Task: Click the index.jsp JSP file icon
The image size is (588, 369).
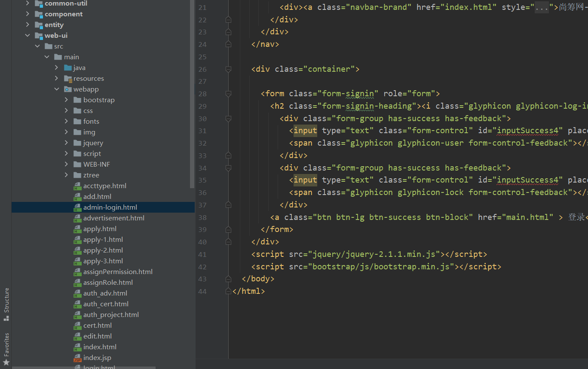Action: (77, 358)
